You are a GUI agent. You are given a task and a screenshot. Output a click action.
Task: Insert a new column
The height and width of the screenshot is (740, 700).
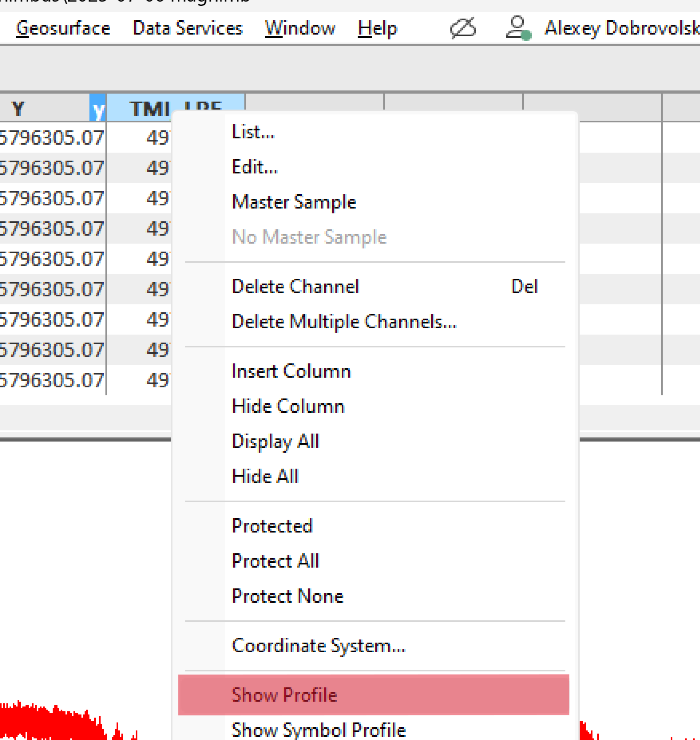(x=291, y=371)
